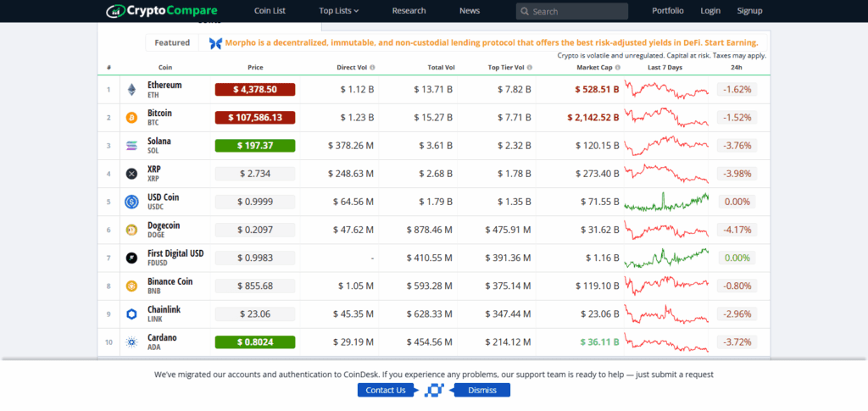Dismiss the migration notice banner

482,391
